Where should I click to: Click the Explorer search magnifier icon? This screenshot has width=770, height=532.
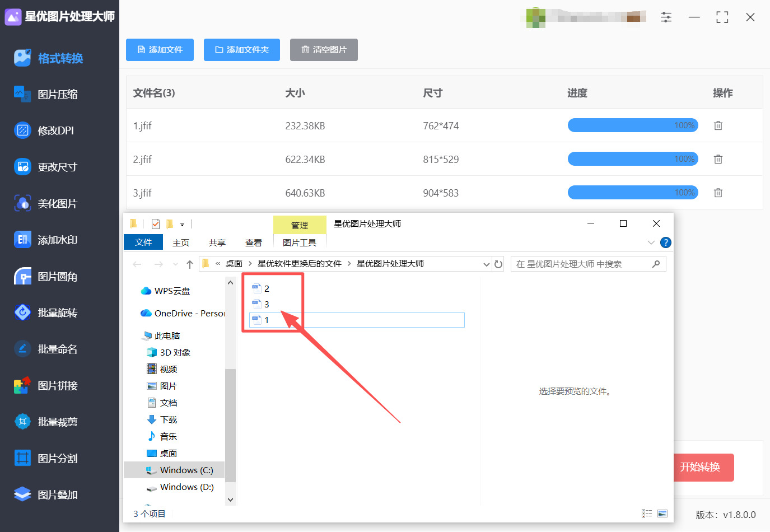(656, 264)
